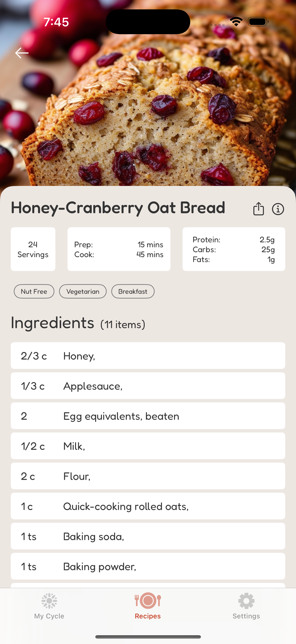The height and width of the screenshot is (644, 296).
Task: Open the share sheet icon
Action: click(x=258, y=209)
